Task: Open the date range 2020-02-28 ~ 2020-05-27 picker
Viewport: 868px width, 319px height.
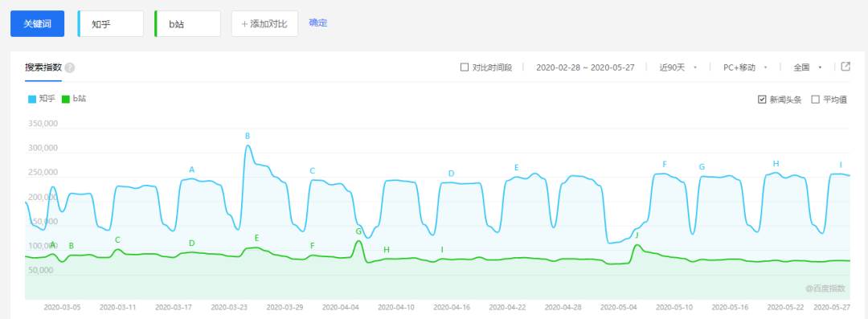Action: click(x=585, y=67)
